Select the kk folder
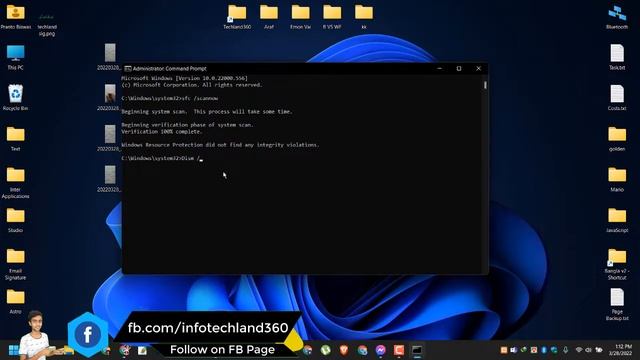Viewport: 640px width, 360px height. click(x=364, y=17)
